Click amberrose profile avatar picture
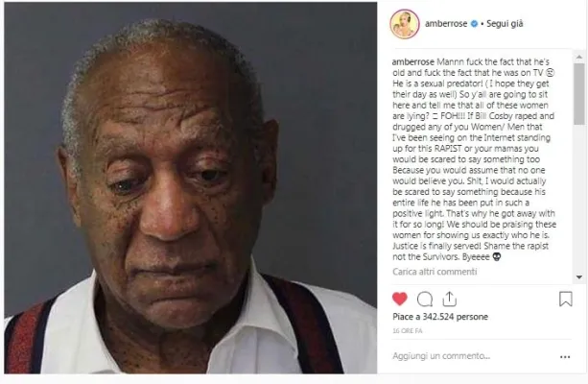This screenshot has height=384, width=588. [405, 24]
